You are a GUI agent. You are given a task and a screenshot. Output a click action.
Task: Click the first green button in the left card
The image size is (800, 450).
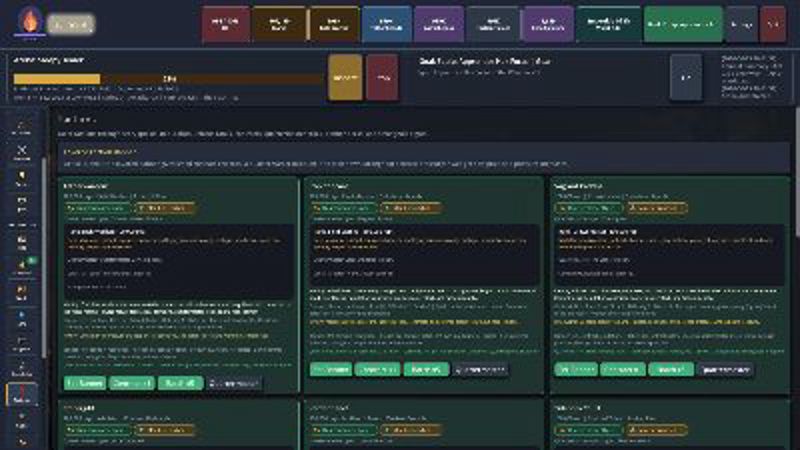pyautogui.click(x=85, y=383)
